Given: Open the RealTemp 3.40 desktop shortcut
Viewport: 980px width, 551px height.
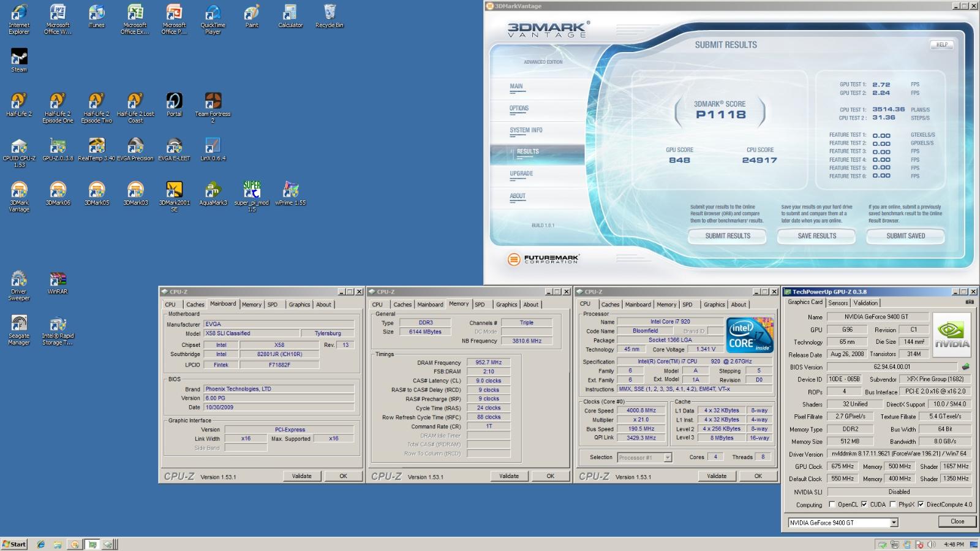Looking at the screenshot, I should [x=96, y=149].
